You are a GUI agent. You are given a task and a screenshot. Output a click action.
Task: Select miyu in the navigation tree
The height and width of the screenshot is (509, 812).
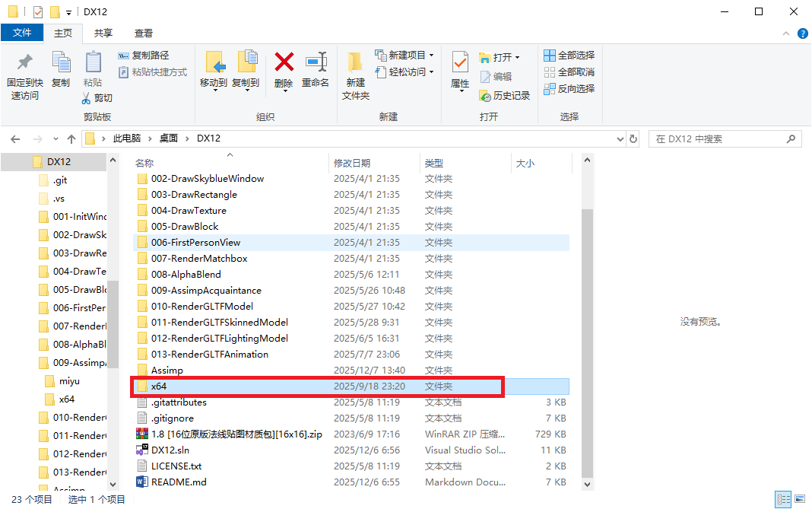[69, 381]
